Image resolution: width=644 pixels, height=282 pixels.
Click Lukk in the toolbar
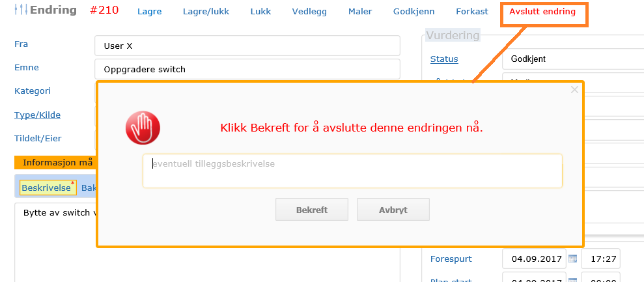(261, 12)
